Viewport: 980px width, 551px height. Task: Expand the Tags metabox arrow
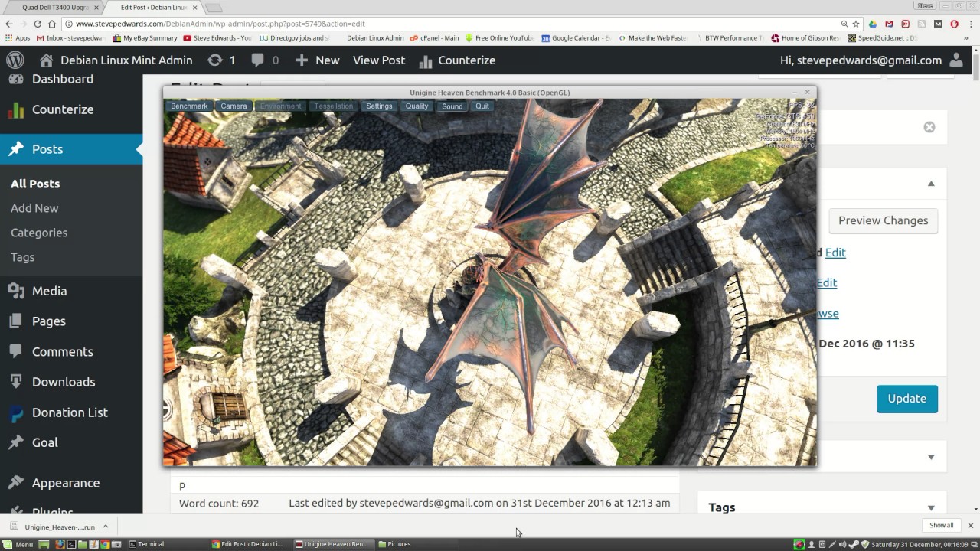(931, 507)
